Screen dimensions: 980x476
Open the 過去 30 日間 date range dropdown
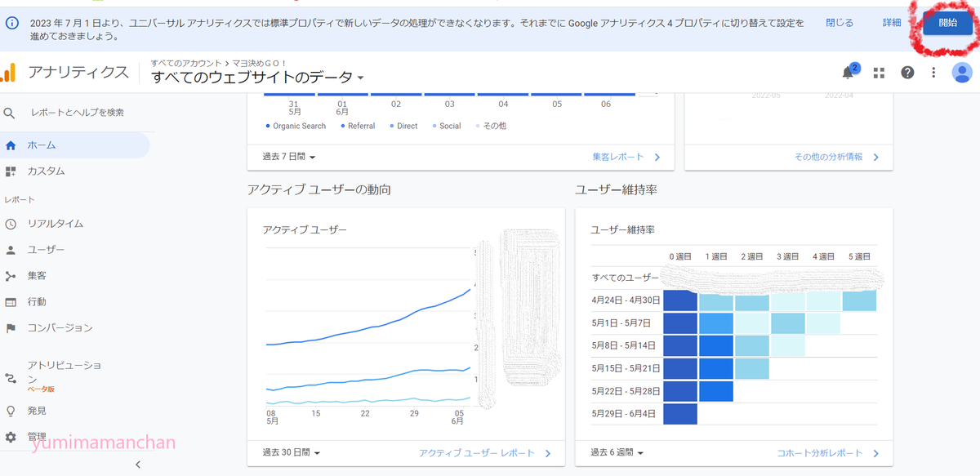click(292, 453)
